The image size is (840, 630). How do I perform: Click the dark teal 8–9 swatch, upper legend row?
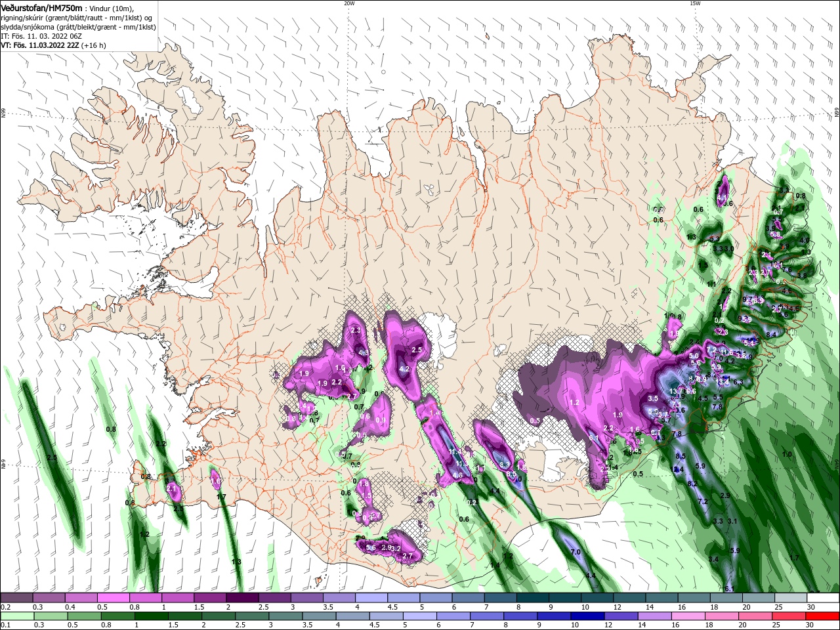coord(533,598)
